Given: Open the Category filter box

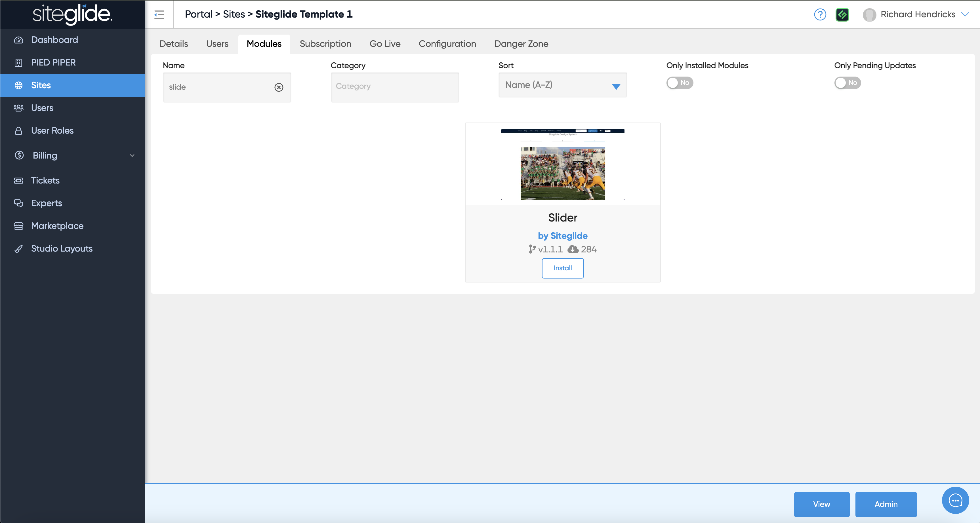Looking at the screenshot, I should click(x=394, y=86).
